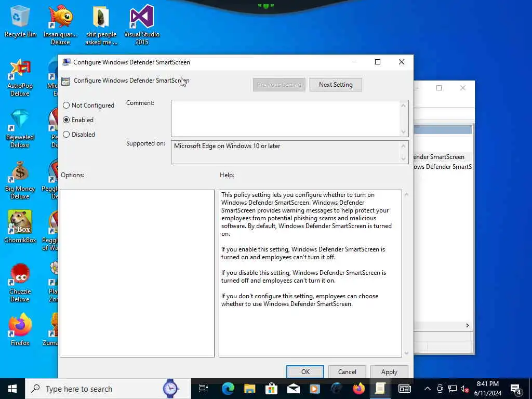Open Insaniquarium Deluxe desktop shortcut
532x399 pixels.
(60, 25)
